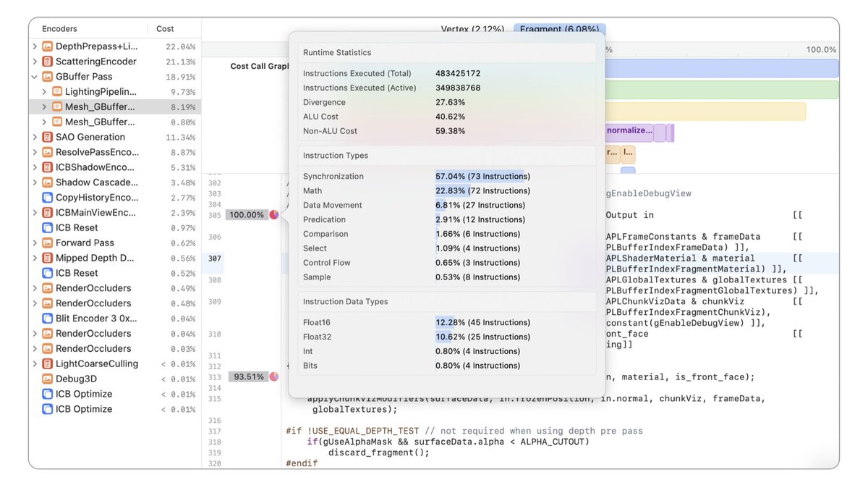Viewport: 868px width, 488px height.
Task: Click the pipeline icon next to LightingPipelin entry
Action: (x=56, y=91)
